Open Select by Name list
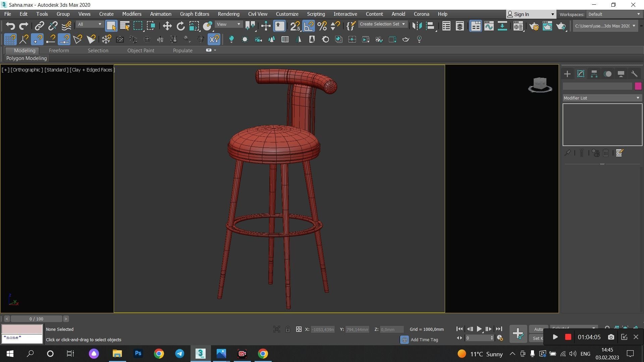The width and height of the screenshot is (644, 362). [125, 26]
